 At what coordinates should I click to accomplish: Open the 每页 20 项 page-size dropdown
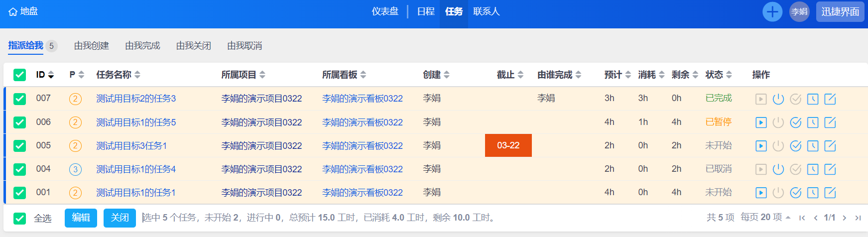click(765, 217)
